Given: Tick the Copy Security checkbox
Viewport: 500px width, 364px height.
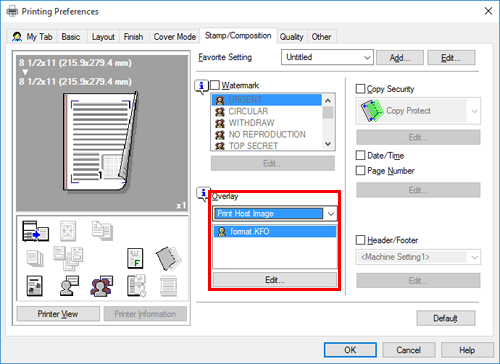Looking at the screenshot, I should pyautogui.click(x=360, y=89).
